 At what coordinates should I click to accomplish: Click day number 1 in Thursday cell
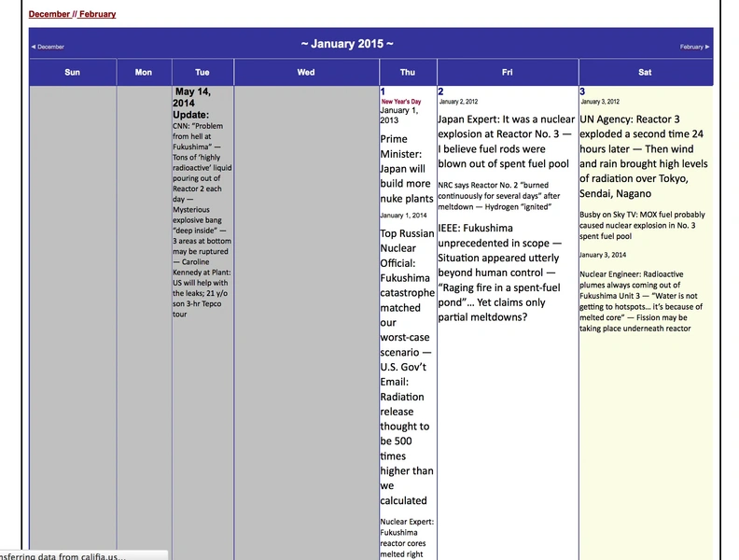pos(383,91)
